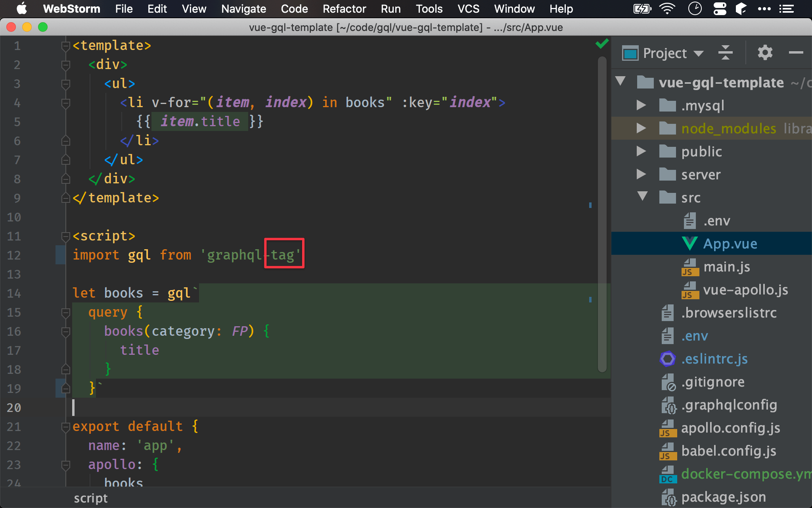Image resolution: width=812 pixels, height=508 pixels.
Task: Click the Wi-Fi icon in menu bar
Action: pyautogui.click(x=667, y=9)
